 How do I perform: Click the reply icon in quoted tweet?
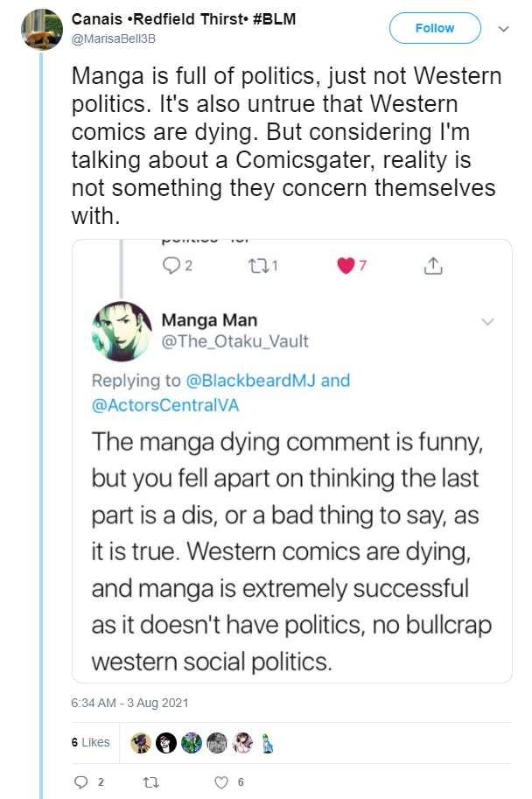tap(171, 265)
